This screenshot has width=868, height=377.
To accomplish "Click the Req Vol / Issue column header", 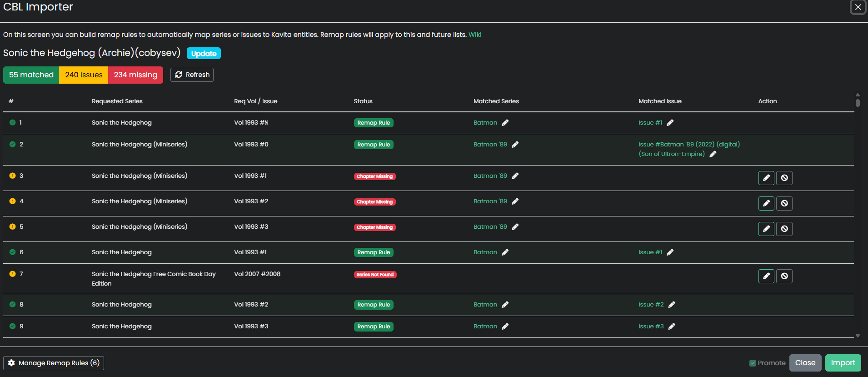I will (x=256, y=101).
